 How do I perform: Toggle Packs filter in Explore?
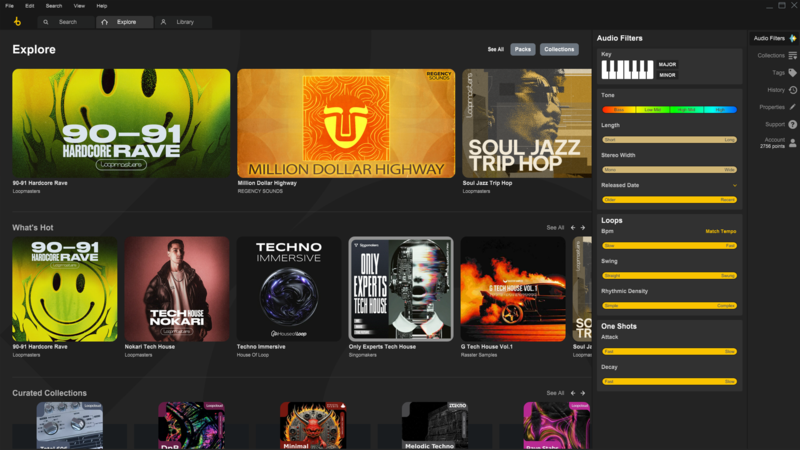pos(522,49)
